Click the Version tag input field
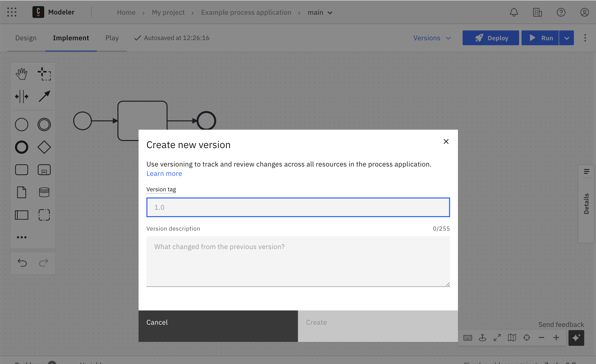 pos(298,207)
